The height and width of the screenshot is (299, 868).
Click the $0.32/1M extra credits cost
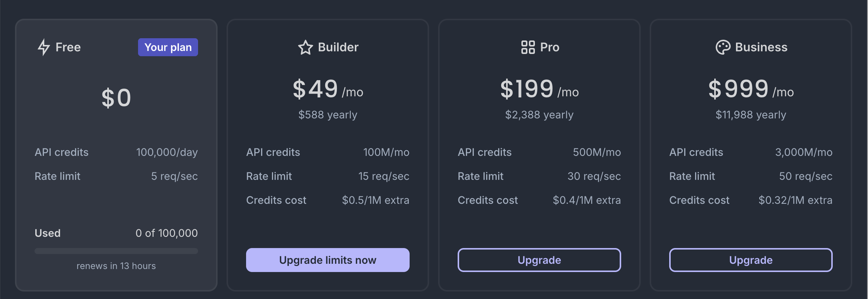796,200
